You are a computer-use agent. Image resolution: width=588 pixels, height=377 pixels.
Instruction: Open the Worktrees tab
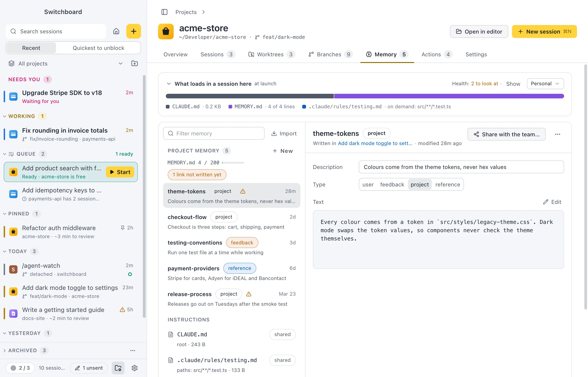point(271,54)
